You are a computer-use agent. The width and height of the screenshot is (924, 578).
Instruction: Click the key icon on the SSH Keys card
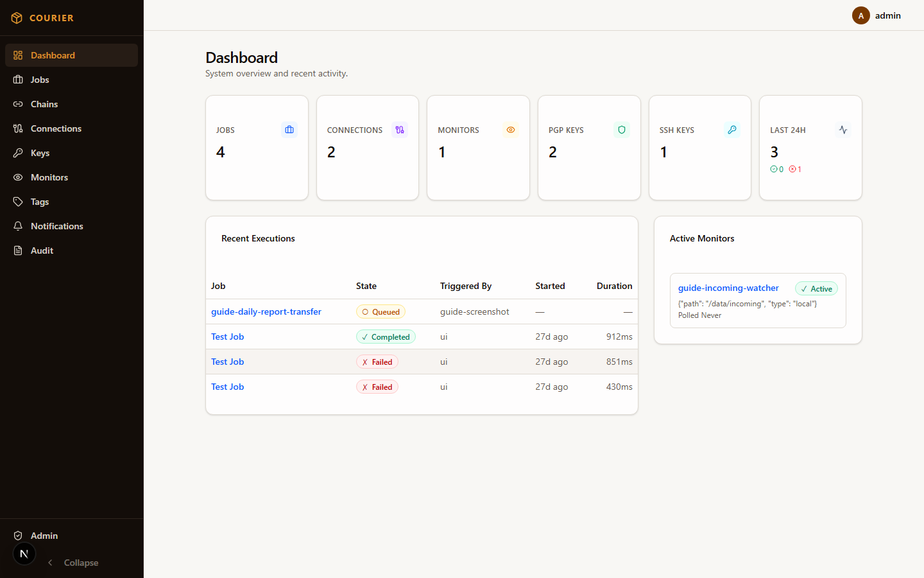(x=732, y=130)
